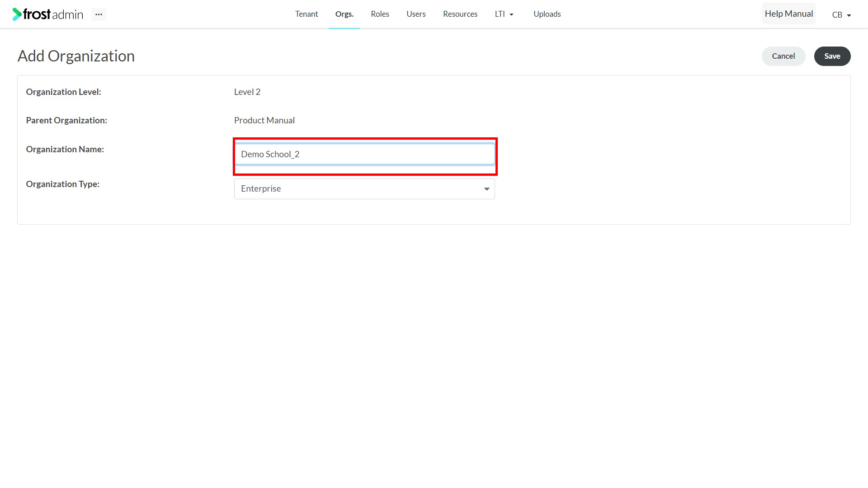
Task: Click the Organization Type label
Action: click(62, 184)
